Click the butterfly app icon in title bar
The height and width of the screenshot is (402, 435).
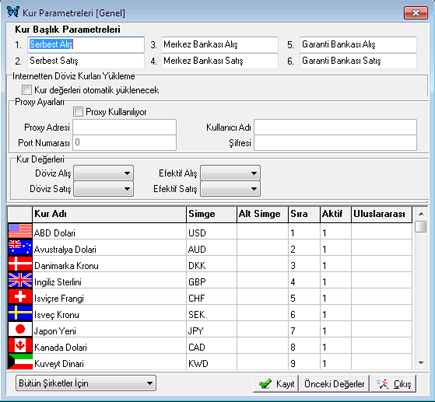(x=13, y=12)
